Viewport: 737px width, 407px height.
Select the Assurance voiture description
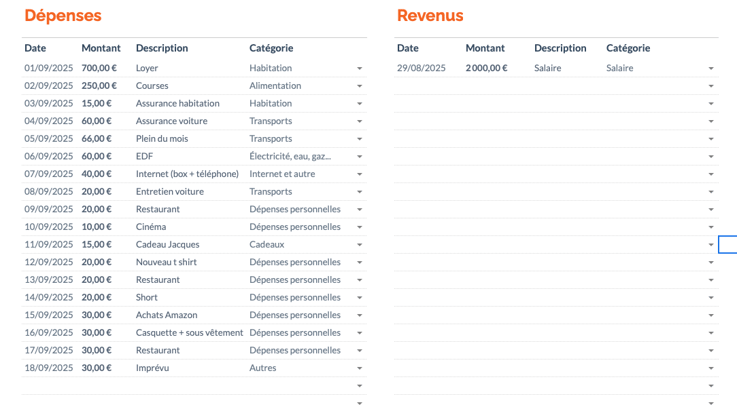[172, 121]
